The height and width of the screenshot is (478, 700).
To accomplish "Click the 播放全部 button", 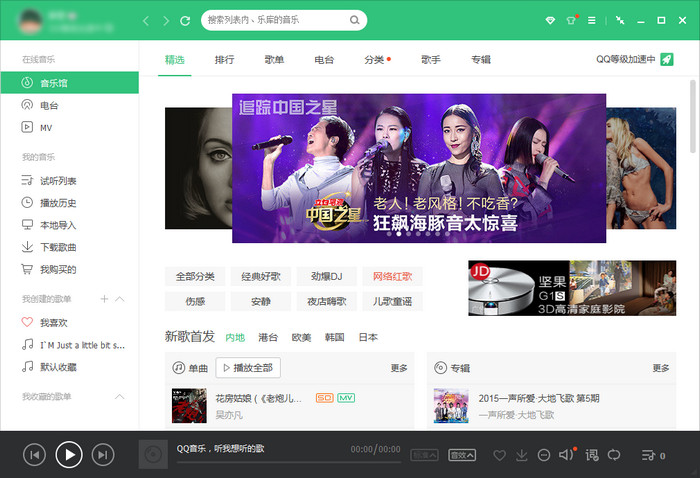I will [248, 368].
